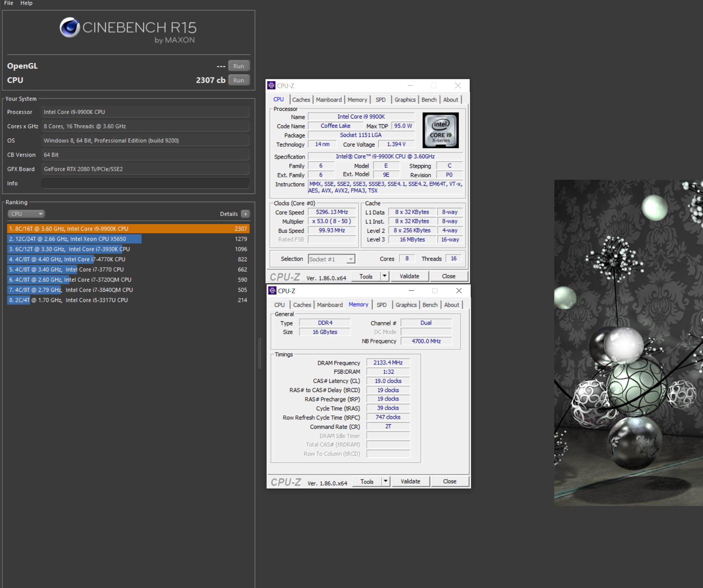This screenshot has width=703, height=588.
Task: Click the Core Speed value 5296.13 MHz
Action: tap(332, 212)
